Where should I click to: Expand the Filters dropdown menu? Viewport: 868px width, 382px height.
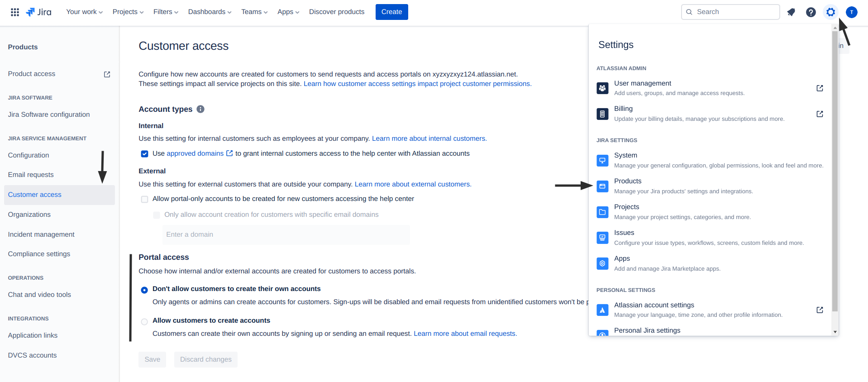(166, 12)
